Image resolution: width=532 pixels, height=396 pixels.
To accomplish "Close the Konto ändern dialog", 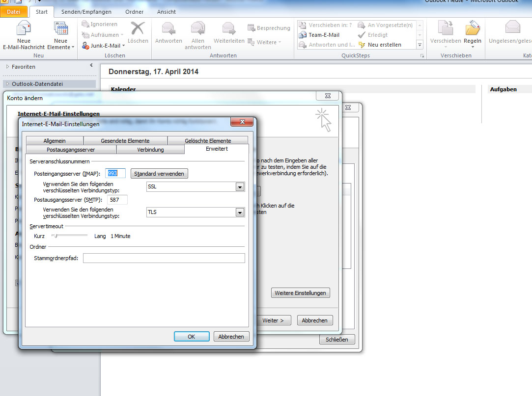I will pyautogui.click(x=328, y=96).
